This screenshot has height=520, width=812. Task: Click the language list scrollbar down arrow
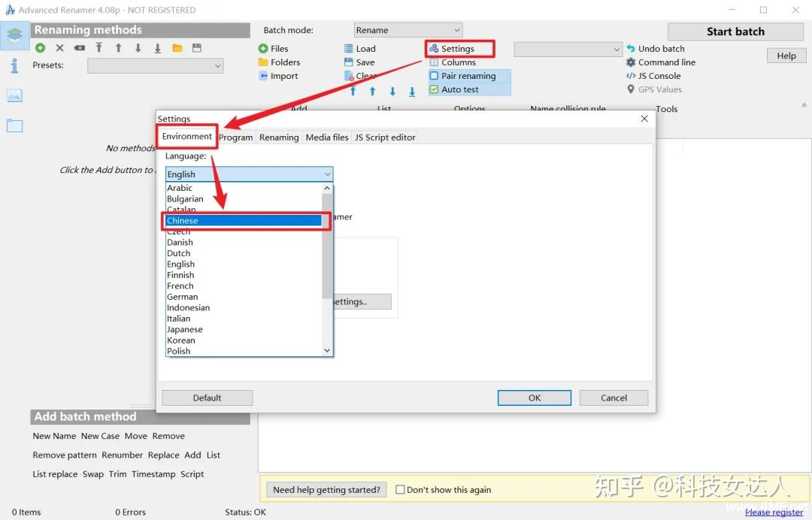point(327,350)
